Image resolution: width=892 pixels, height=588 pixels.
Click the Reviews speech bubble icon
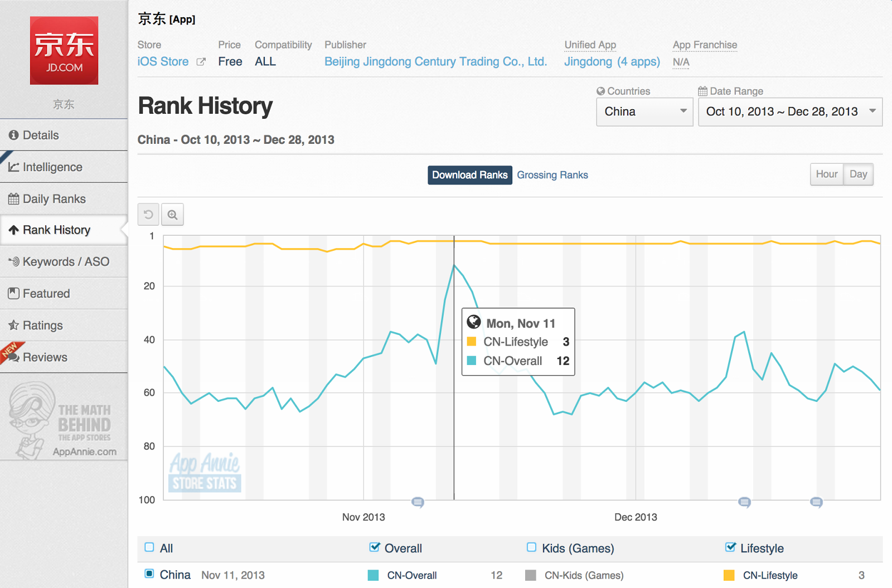pos(13,357)
